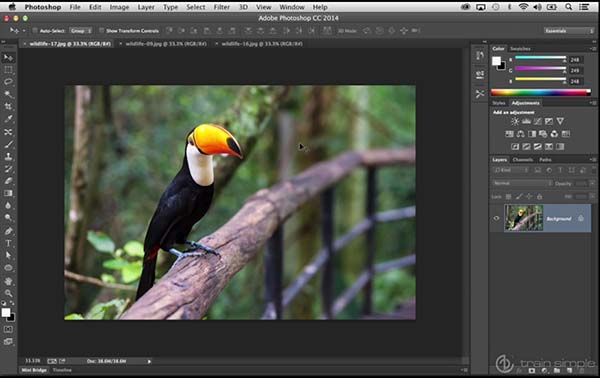Open the History panel icon in dock
This screenshot has height=378, width=600.
tap(480, 55)
